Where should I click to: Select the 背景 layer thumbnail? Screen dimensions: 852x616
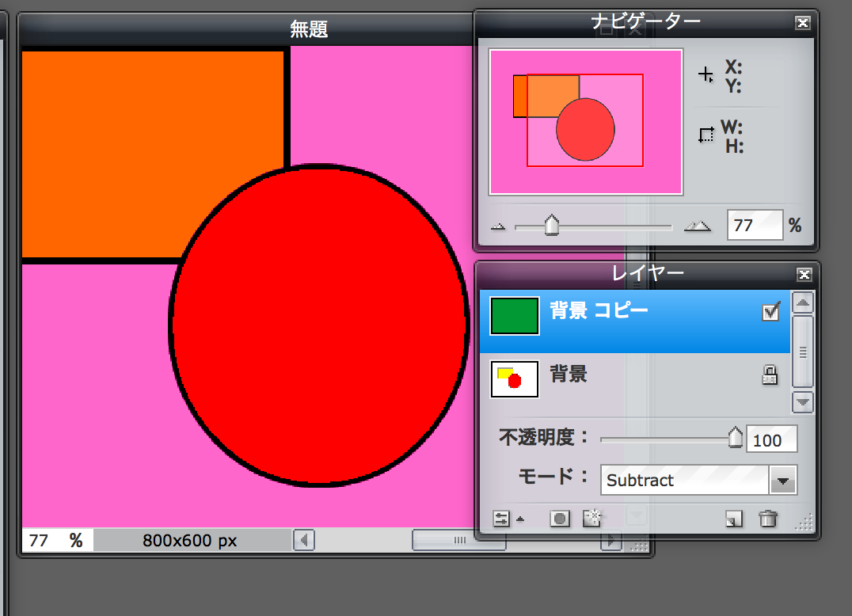click(x=515, y=379)
